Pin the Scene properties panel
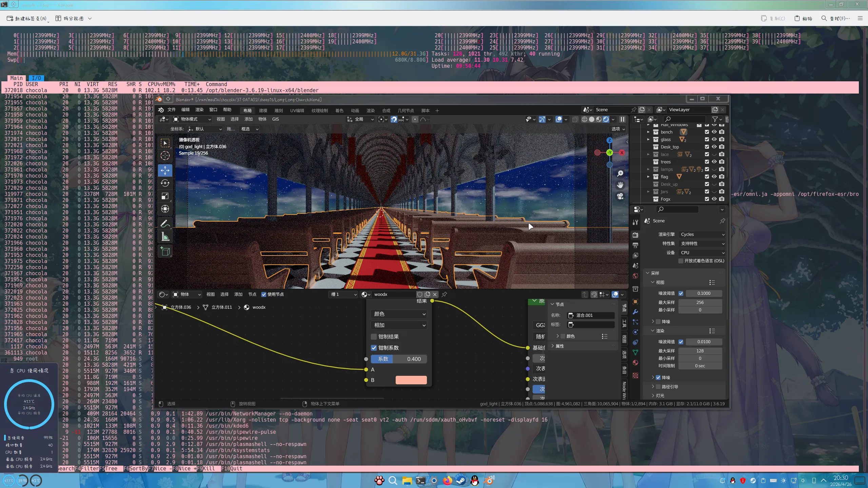Screen dimensions: 868x488 coord(722,221)
